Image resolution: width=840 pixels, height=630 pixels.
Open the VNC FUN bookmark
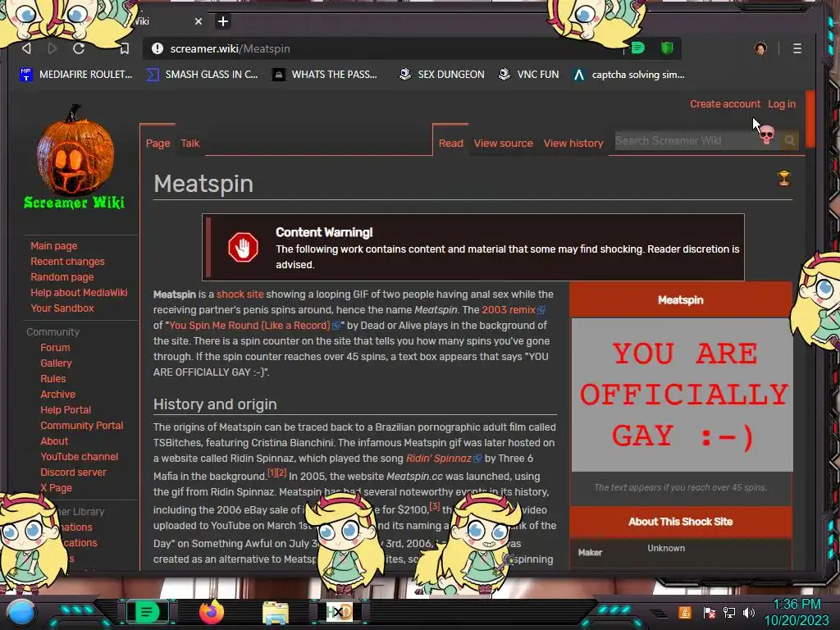click(528, 75)
